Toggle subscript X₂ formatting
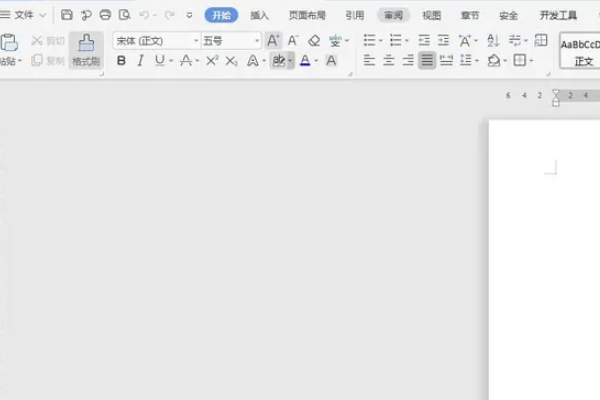The width and height of the screenshot is (600, 400). click(x=232, y=61)
